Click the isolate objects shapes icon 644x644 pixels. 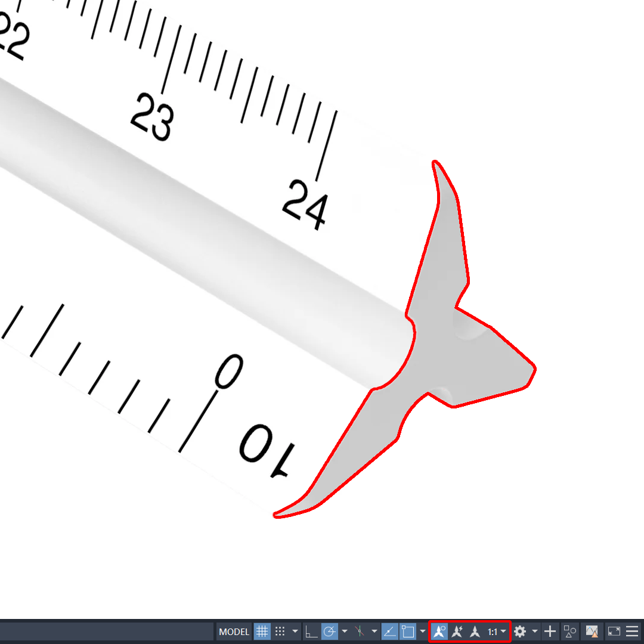[569, 631]
